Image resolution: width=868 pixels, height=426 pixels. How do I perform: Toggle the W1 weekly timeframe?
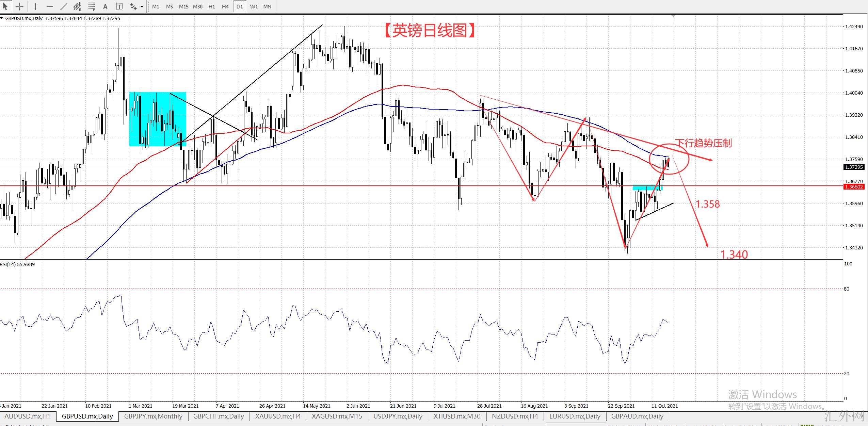pos(254,6)
